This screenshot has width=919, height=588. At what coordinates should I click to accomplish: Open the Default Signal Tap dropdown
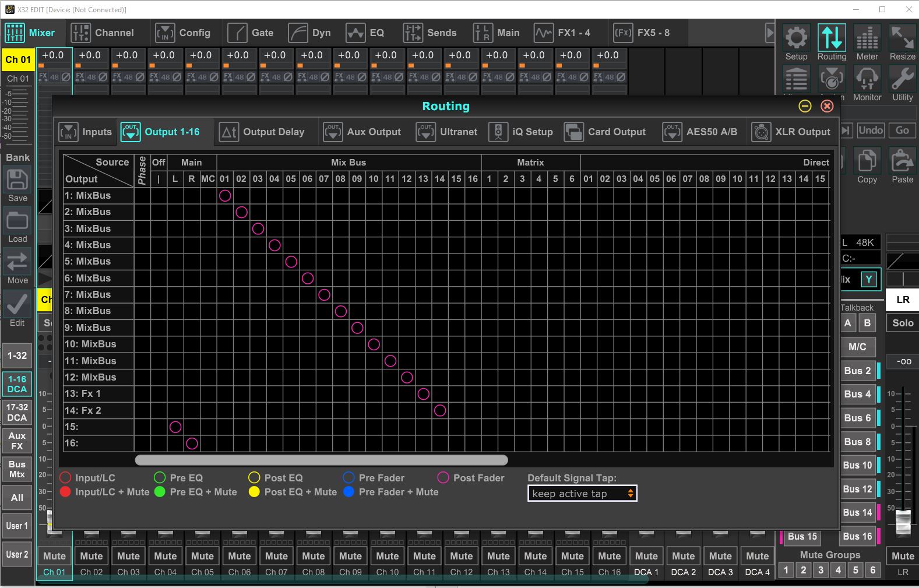pos(582,494)
